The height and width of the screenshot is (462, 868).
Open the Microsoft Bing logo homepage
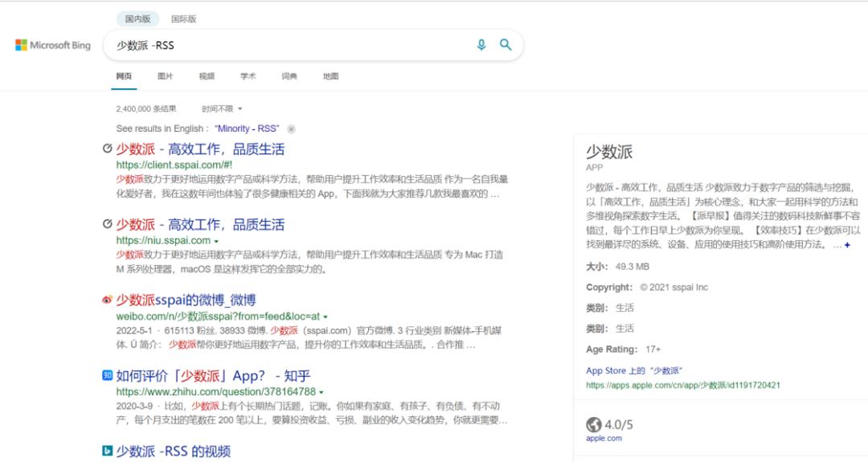(53, 45)
